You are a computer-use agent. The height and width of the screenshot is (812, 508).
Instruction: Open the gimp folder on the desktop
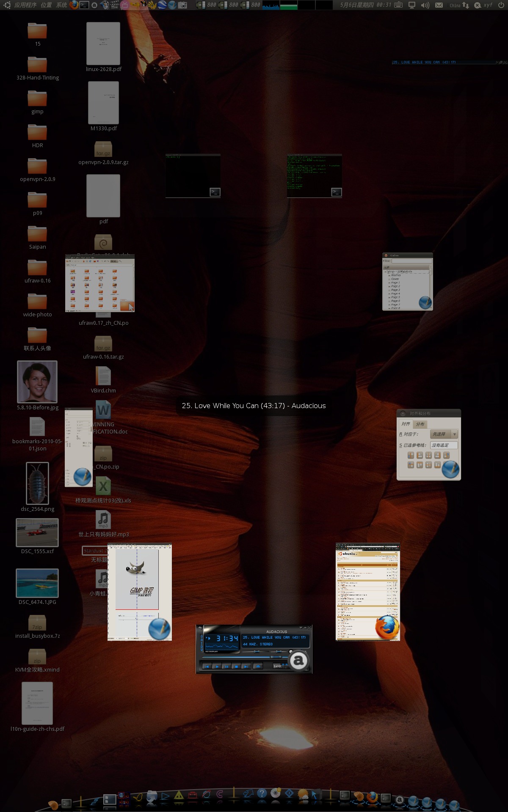pos(37,102)
